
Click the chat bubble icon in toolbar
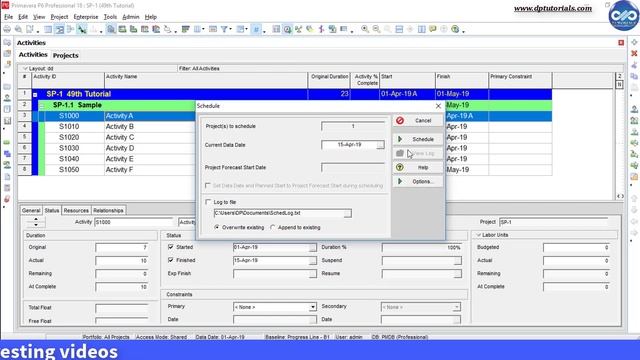[432, 29]
